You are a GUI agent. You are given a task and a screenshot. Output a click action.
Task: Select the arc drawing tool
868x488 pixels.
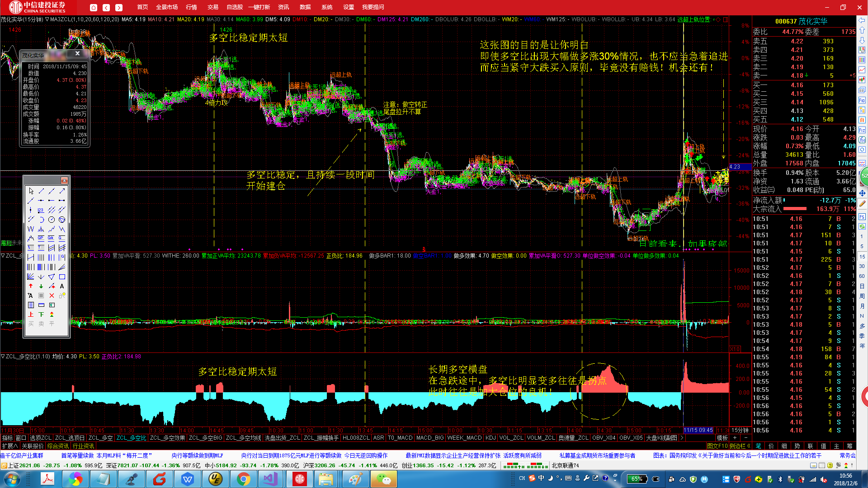41,220
